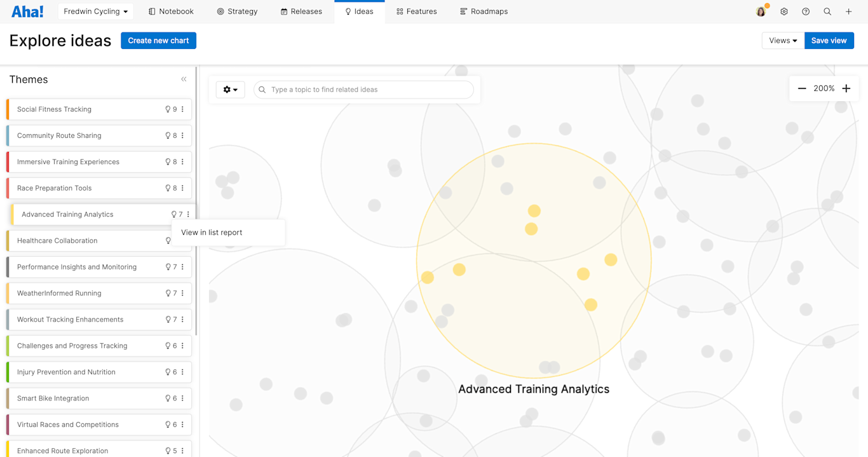Open more options for Workout Tracking Enhancements
Screen dimensions: 868x457
[182, 320]
